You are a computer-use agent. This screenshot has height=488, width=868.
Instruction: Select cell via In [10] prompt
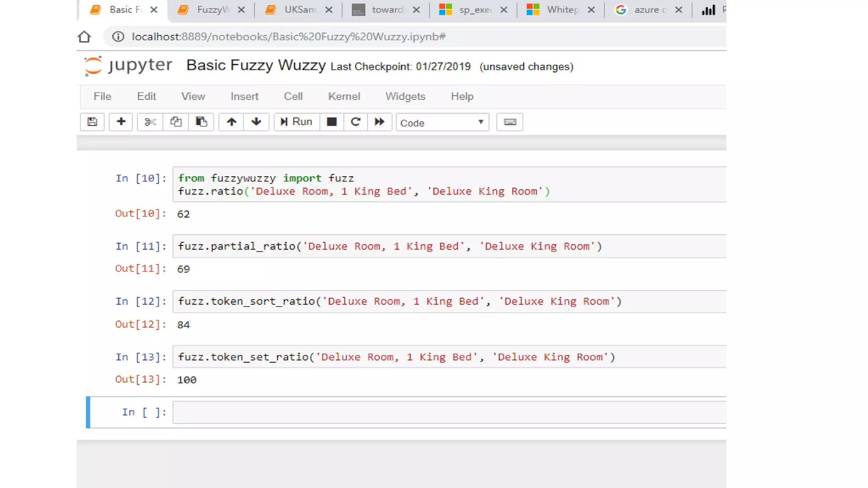(x=141, y=178)
